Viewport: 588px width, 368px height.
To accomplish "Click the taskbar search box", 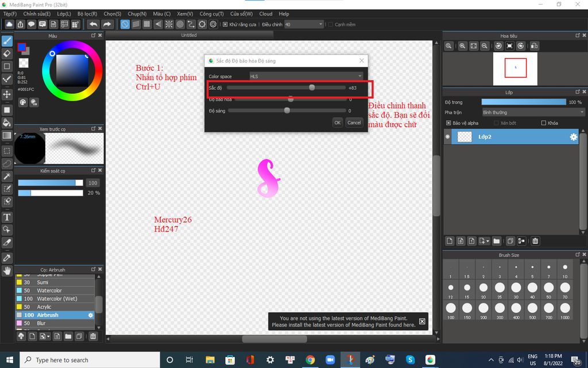I will pyautogui.click(x=90, y=360).
